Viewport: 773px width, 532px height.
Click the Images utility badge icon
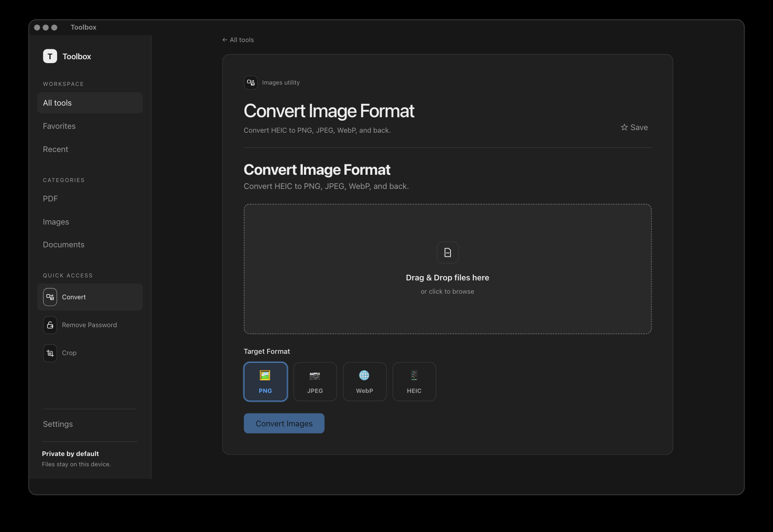(251, 82)
